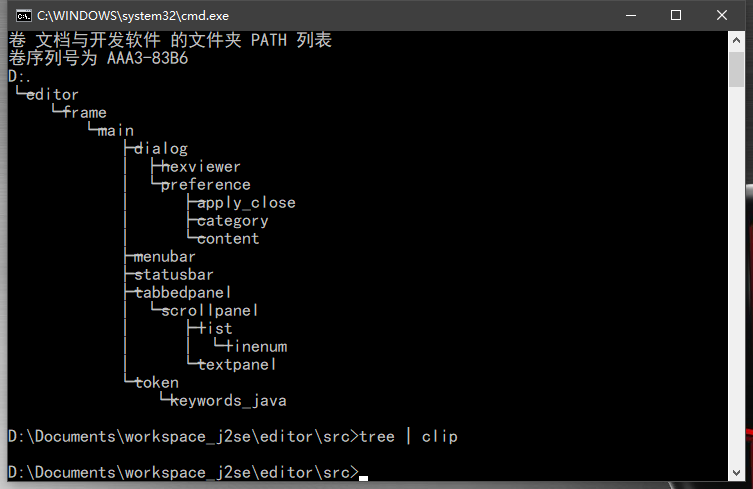Minimize the cmd.exe window
This screenshot has width=753, height=489.
[x=631, y=15]
